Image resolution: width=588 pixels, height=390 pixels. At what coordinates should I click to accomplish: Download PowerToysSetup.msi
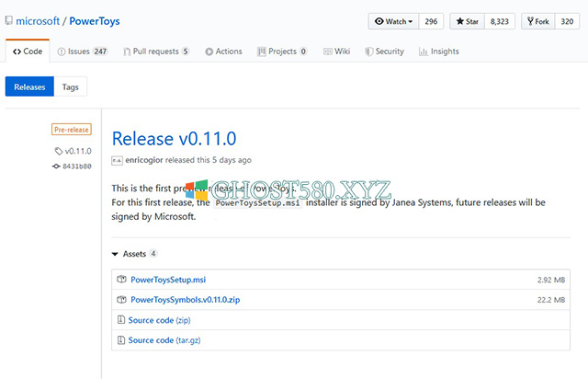pyautogui.click(x=168, y=280)
